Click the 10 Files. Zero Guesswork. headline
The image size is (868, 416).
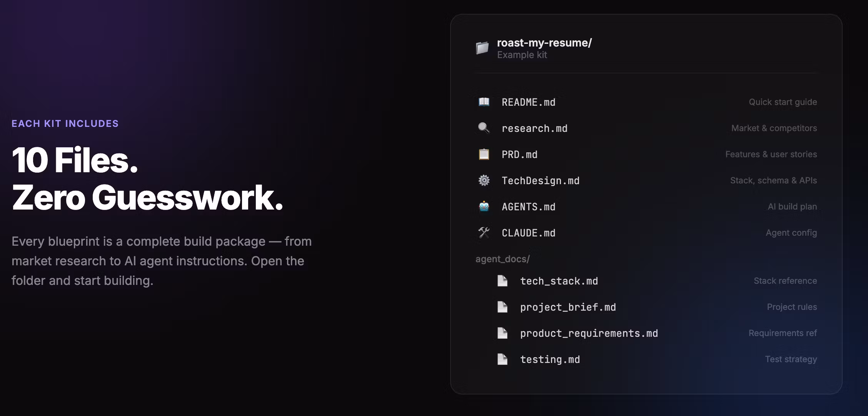(x=147, y=179)
